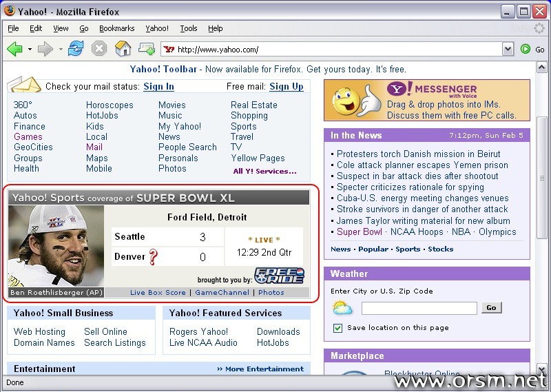Click the weather sun-and-cloud icon

(342, 308)
